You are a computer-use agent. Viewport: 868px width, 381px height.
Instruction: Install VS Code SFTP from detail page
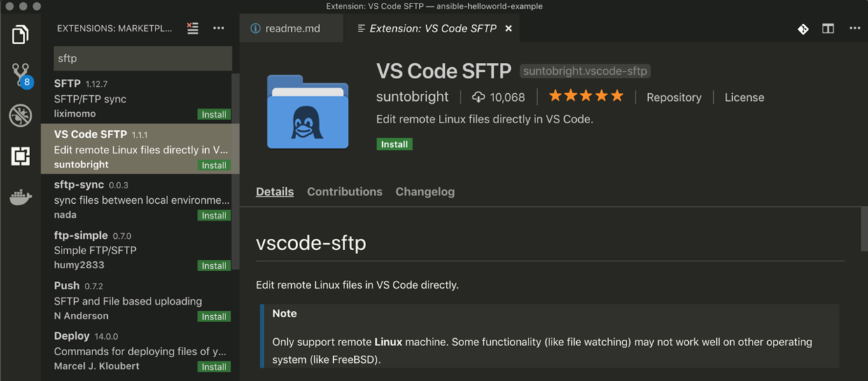[394, 144]
